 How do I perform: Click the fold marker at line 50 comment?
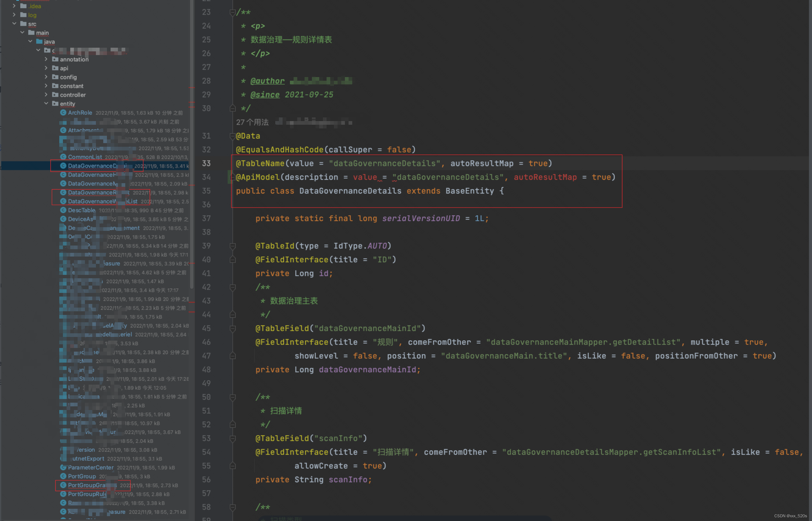pos(232,397)
